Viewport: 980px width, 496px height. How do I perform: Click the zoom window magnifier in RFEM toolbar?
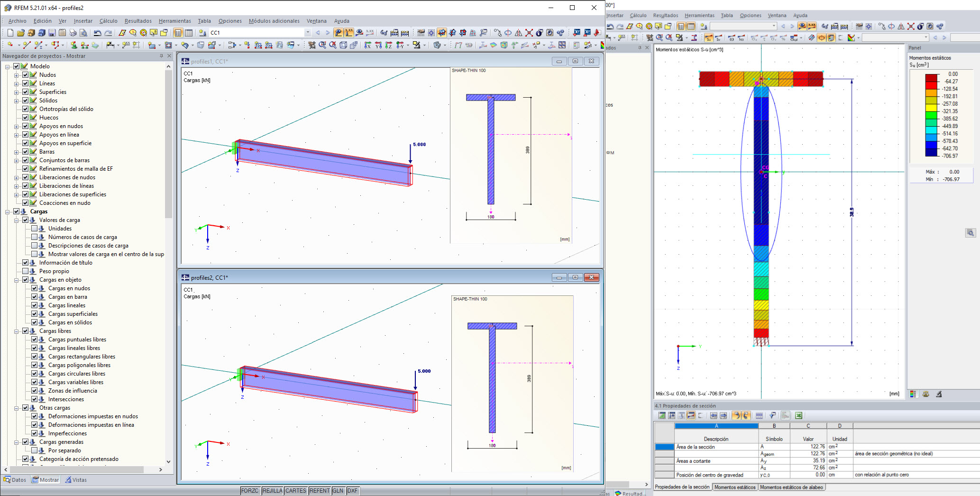(x=322, y=45)
